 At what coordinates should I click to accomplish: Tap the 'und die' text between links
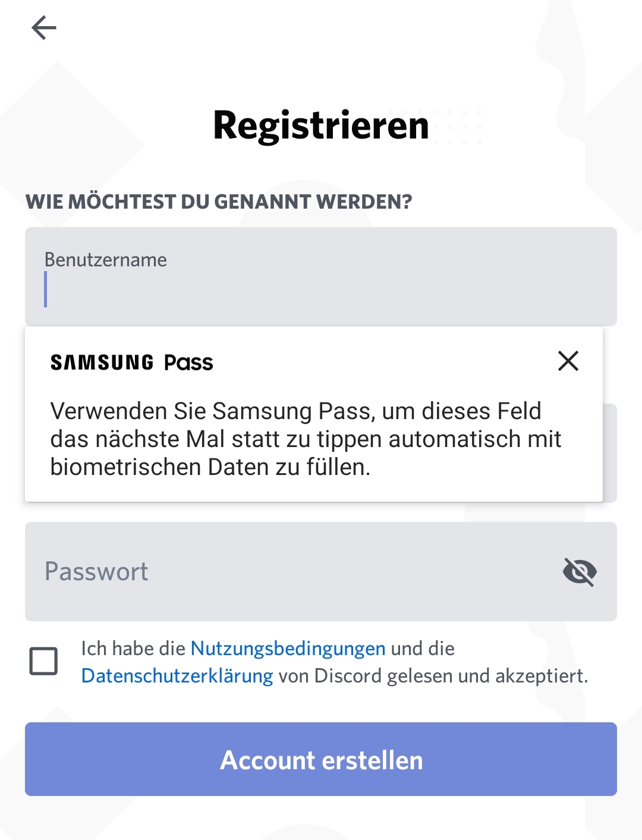point(423,648)
